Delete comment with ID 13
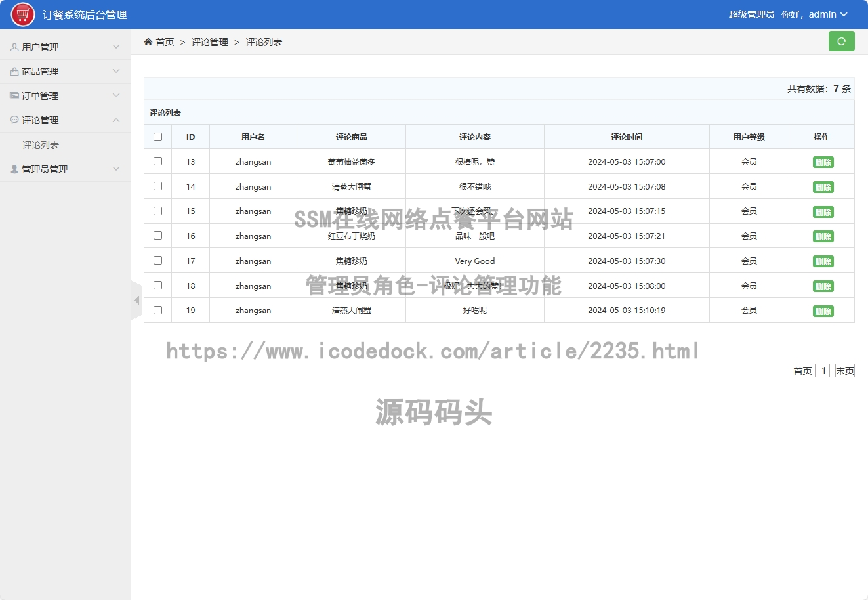868x600 pixels. 823,162
